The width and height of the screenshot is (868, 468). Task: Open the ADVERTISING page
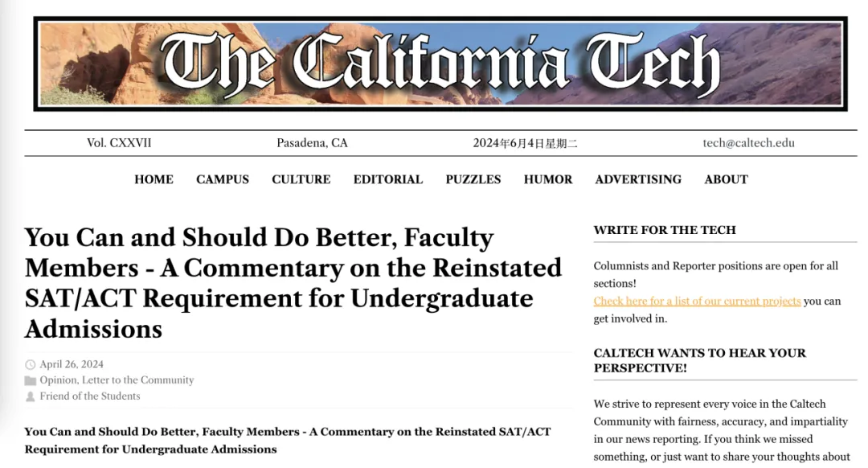pyautogui.click(x=638, y=179)
